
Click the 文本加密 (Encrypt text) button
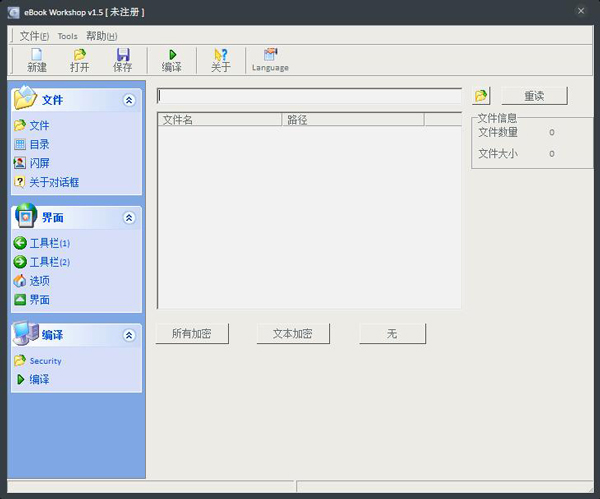pyautogui.click(x=293, y=334)
